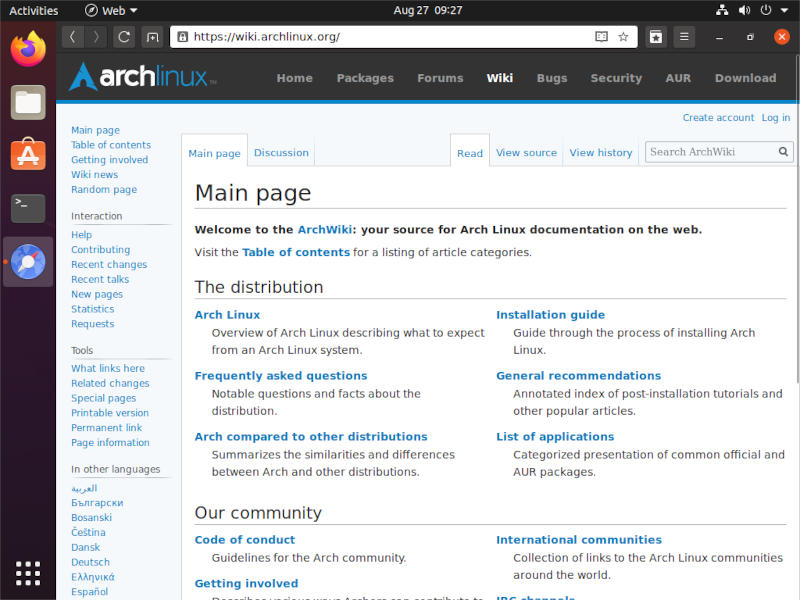The height and width of the screenshot is (600, 800).
Task: Open Show Applications grid in the dock
Action: (27, 573)
